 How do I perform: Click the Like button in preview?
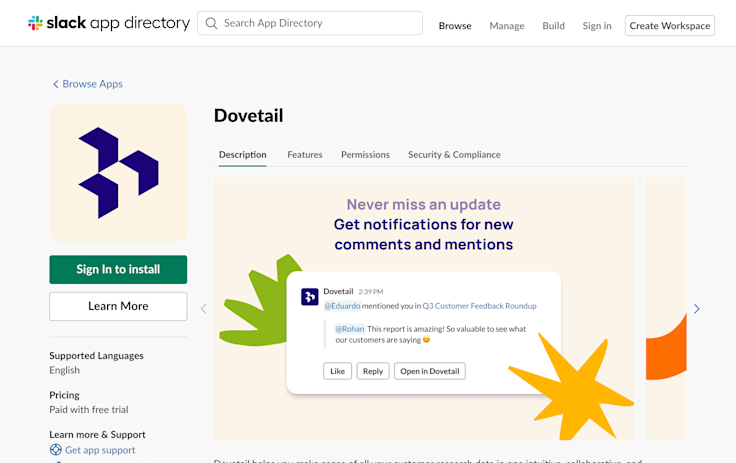pos(337,371)
